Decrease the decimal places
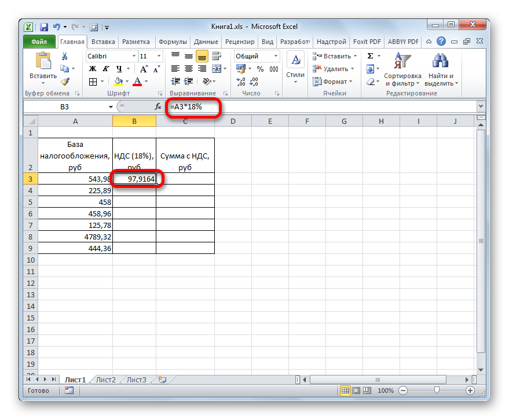The height and width of the screenshot is (420, 509). tap(254, 82)
